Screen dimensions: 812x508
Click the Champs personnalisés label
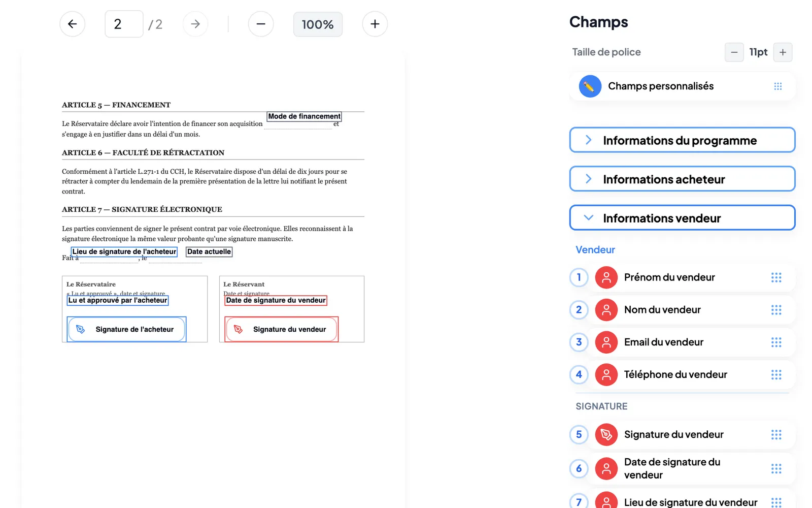(x=661, y=86)
